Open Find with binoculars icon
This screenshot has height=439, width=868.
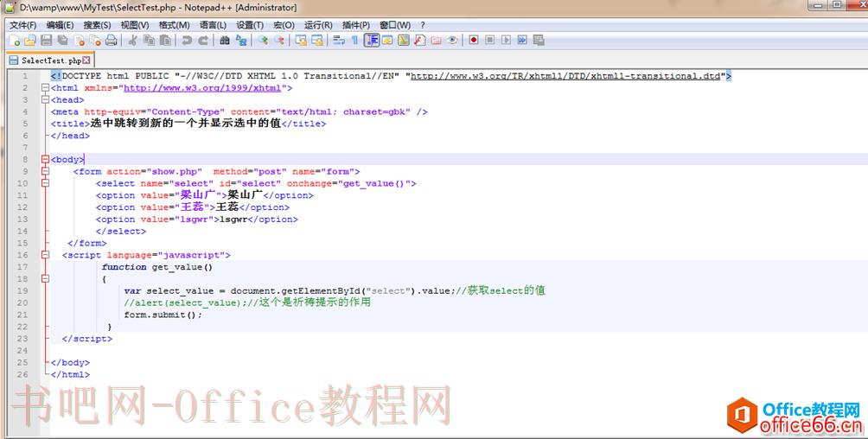coord(224,40)
